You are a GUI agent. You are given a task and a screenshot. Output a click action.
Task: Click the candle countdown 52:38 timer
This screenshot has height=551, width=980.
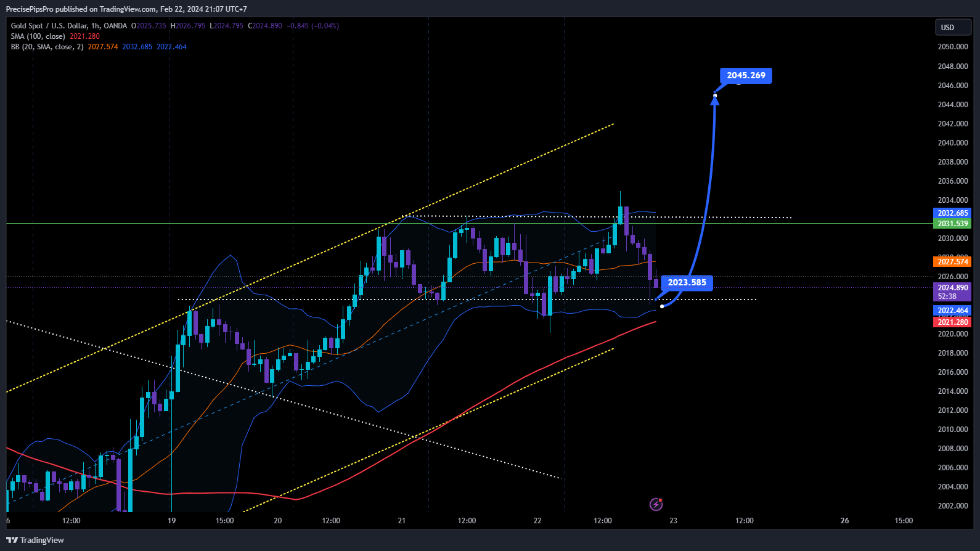947,296
